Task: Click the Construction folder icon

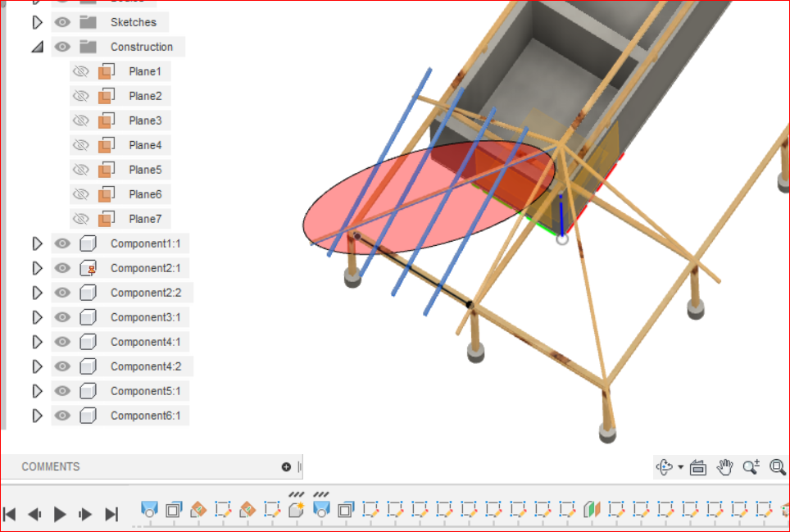Action: coord(89,47)
